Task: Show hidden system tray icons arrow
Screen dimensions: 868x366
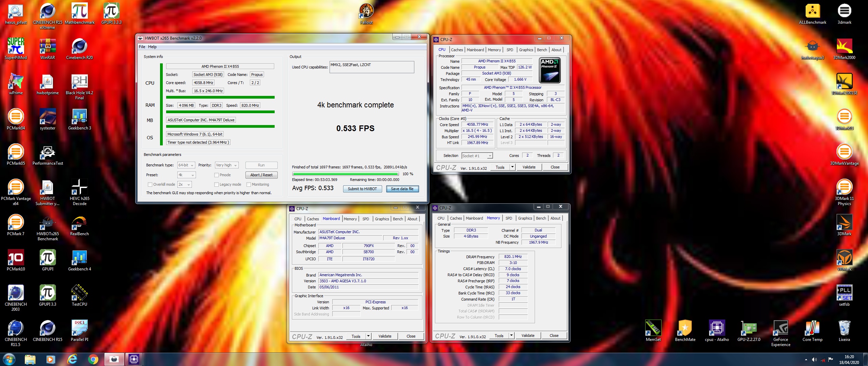Action: coord(806,360)
